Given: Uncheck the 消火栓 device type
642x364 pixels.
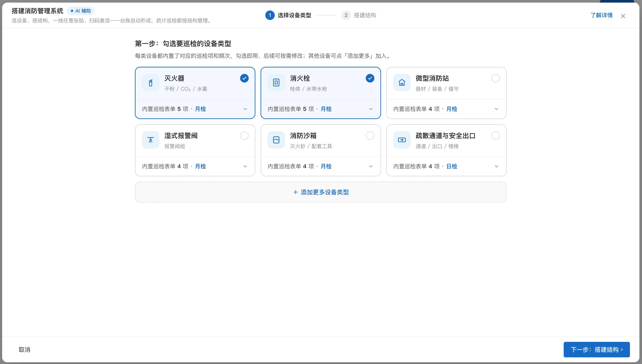Looking at the screenshot, I should click(370, 78).
